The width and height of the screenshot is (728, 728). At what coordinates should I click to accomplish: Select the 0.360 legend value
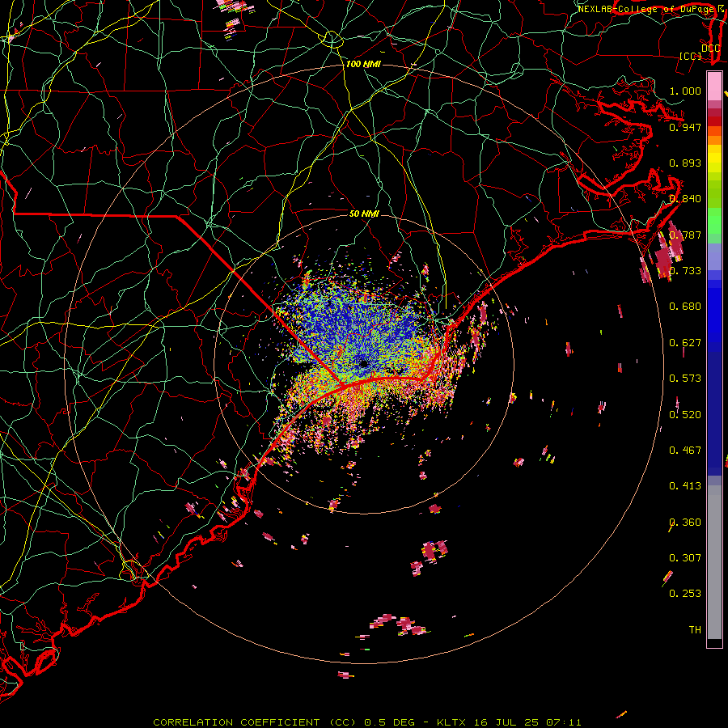[x=685, y=523]
